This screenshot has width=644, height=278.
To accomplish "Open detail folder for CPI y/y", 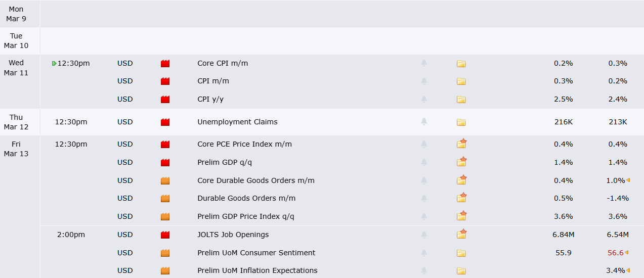I will click(x=461, y=100).
